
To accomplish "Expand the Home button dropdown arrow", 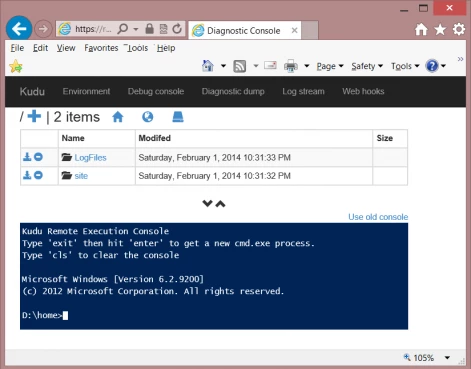I will pos(223,66).
